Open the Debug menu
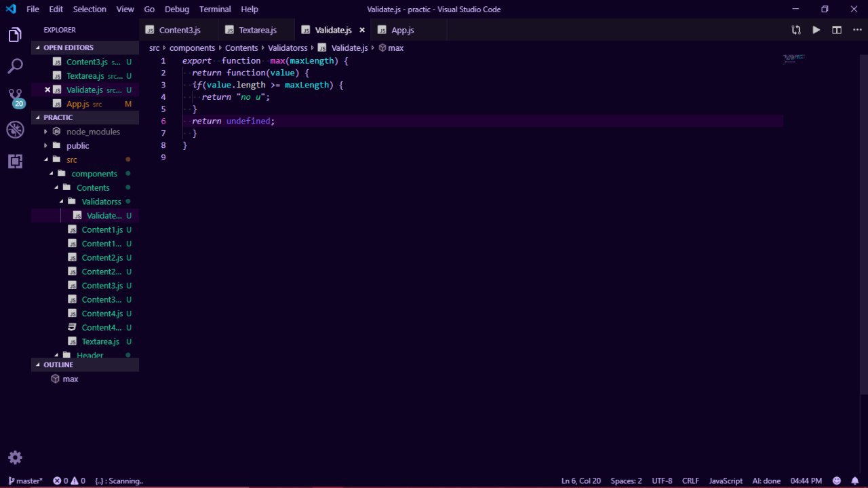868x488 pixels. click(177, 10)
